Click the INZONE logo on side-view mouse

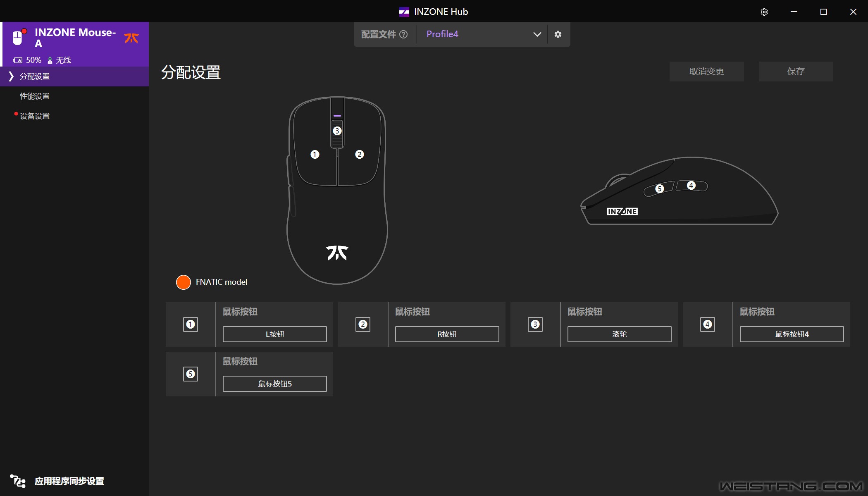click(x=622, y=212)
